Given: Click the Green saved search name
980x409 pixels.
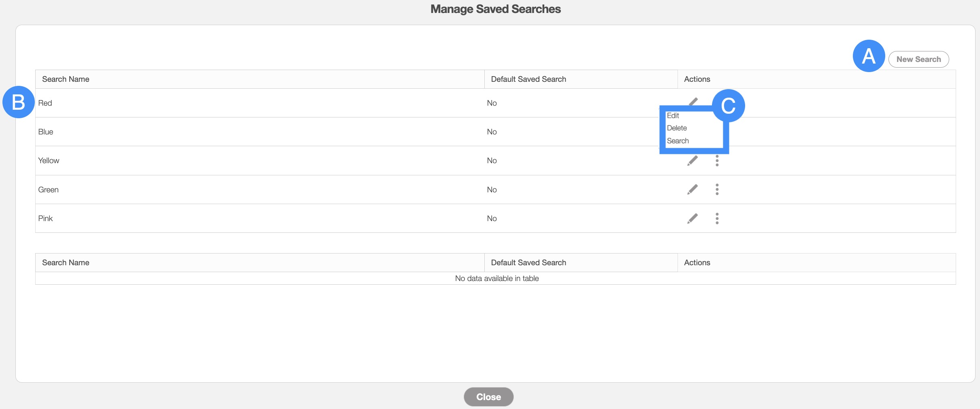Looking at the screenshot, I should (48, 190).
